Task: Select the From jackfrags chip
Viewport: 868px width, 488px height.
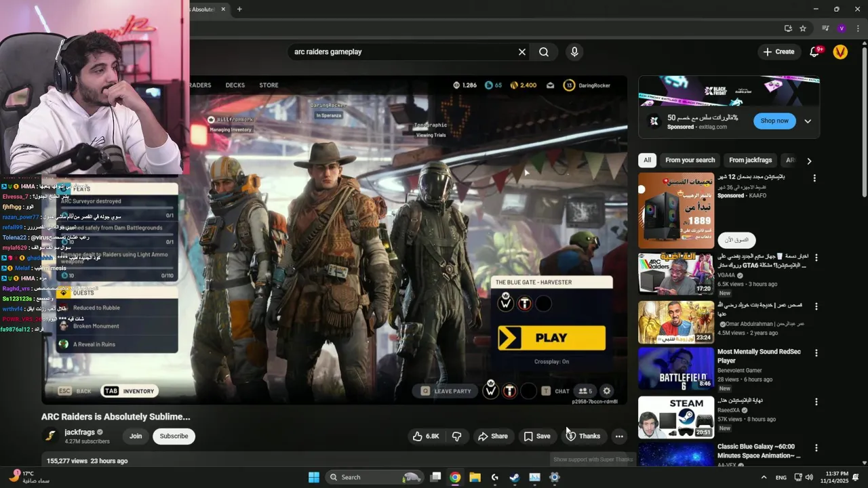Action: (x=750, y=161)
